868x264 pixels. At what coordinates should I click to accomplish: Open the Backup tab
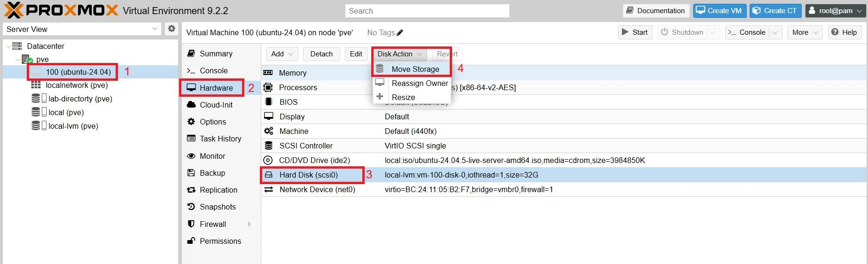coord(221,173)
